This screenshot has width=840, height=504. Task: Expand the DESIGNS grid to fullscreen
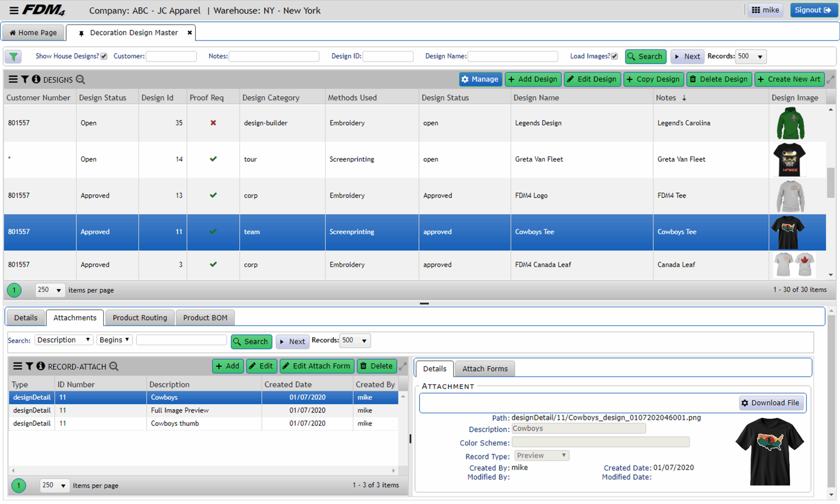[830, 79]
